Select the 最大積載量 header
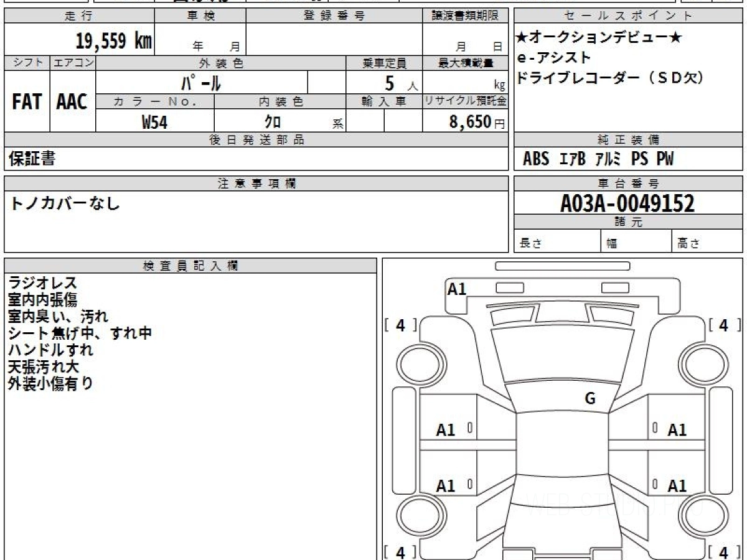Image resolution: width=747 pixels, height=560 pixels. click(x=465, y=63)
